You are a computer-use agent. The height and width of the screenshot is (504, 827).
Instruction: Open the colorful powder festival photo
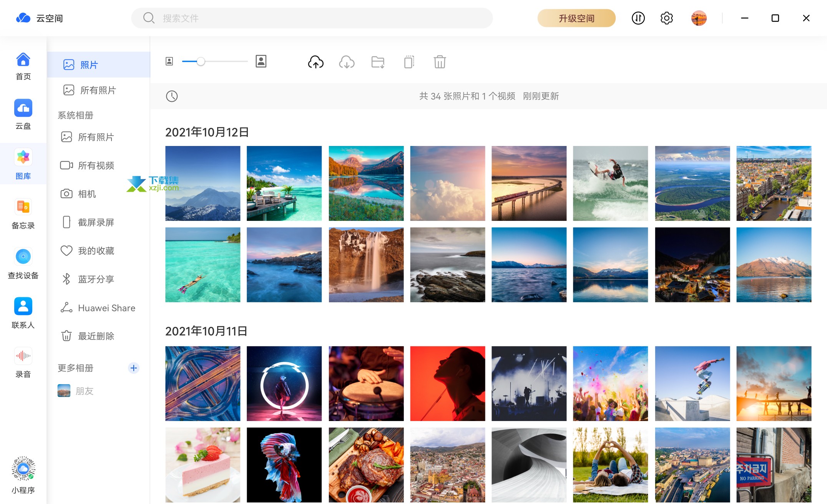click(610, 384)
